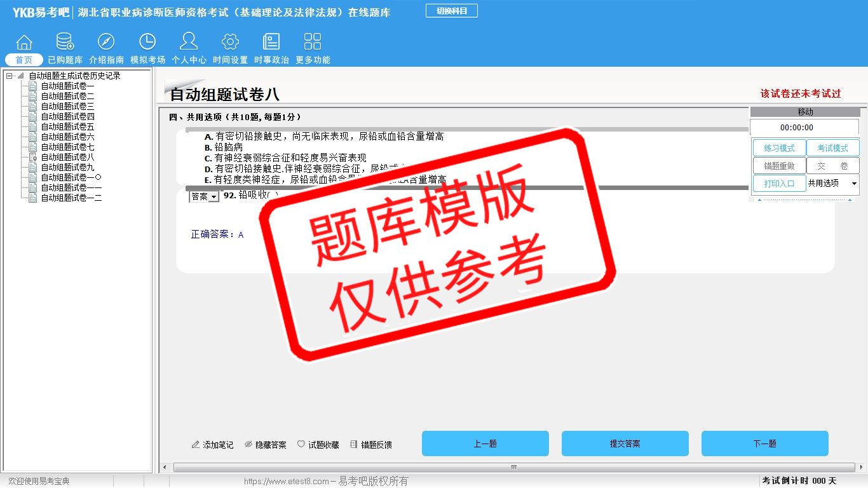Click the 试题收藏 heart icon
Screen dimensions: 868x488
click(x=301, y=445)
